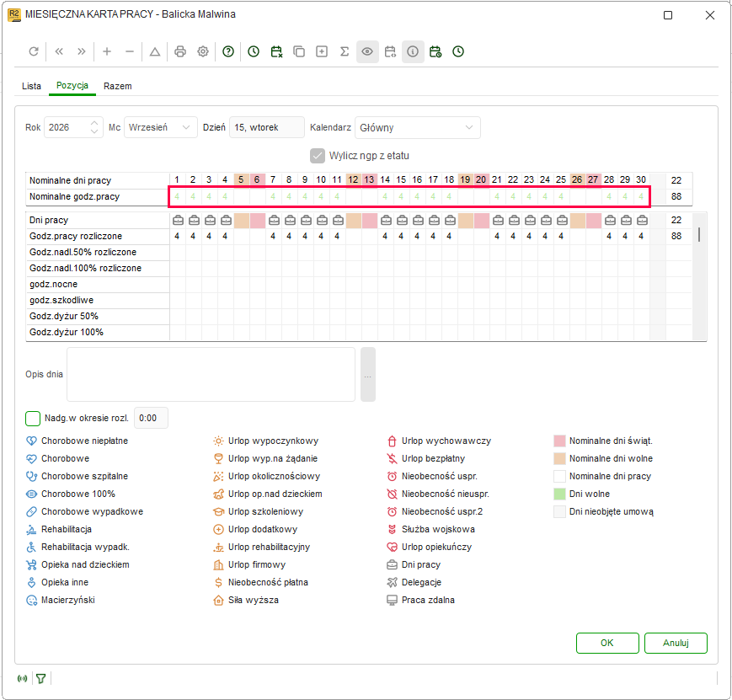Toggle the eye preview icon
The width and height of the screenshot is (732, 700).
[367, 51]
